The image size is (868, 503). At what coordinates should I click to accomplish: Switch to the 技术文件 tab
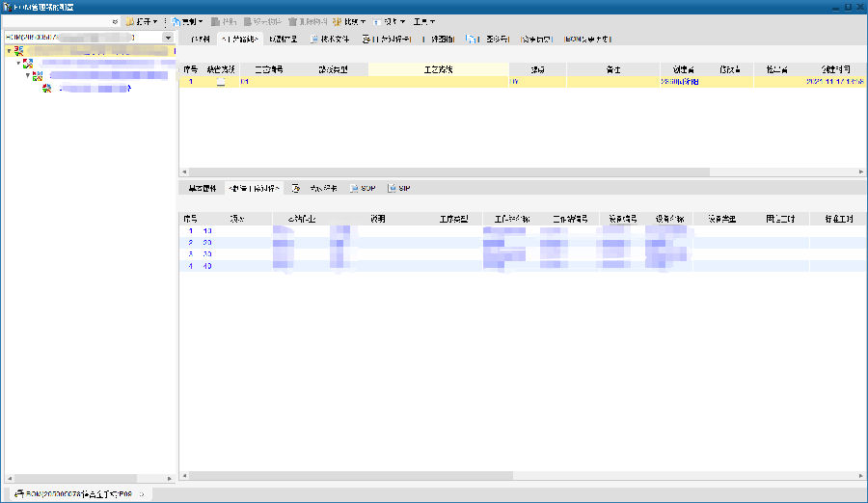click(330, 39)
